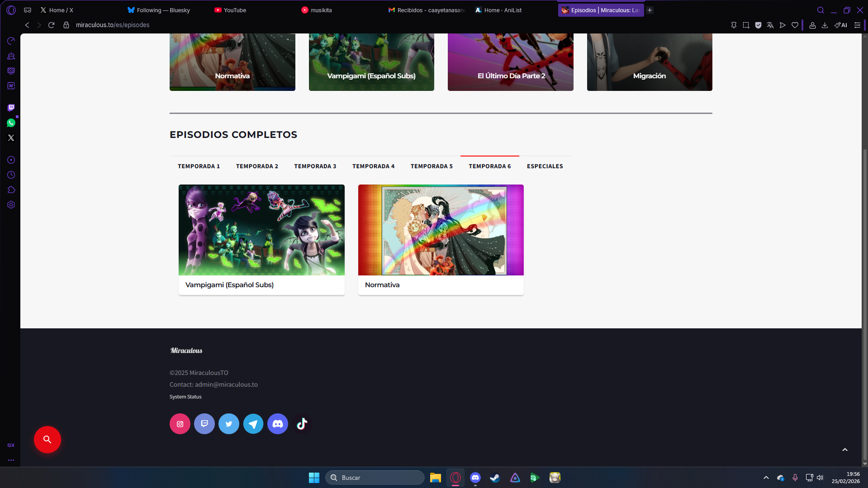The image size is (868, 488).
Task: Switch to the Especiales tab
Action: click(x=545, y=166)
